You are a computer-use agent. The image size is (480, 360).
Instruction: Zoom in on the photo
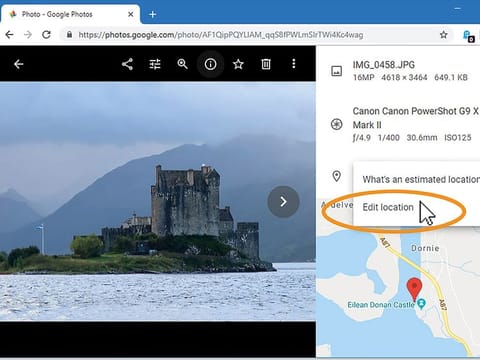[x=183, y=64]
